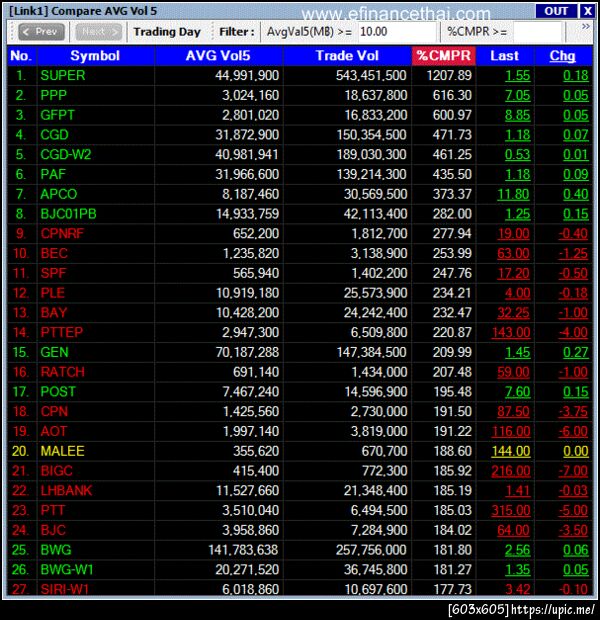600x620 pixels.
Task: Select the GFPT symbol
Action: point(57,115)
